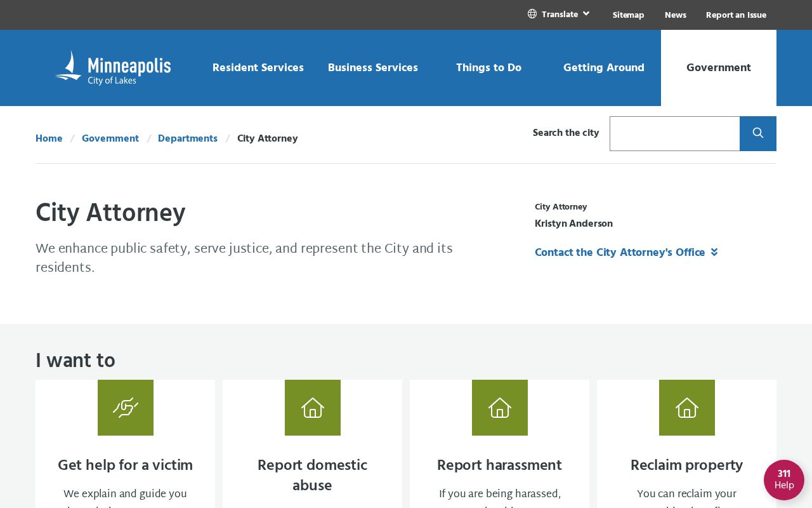Click the globe icon beside Translate
Image resolution: width=812 pixels, height=508 pixels.
tap(532, 14)
